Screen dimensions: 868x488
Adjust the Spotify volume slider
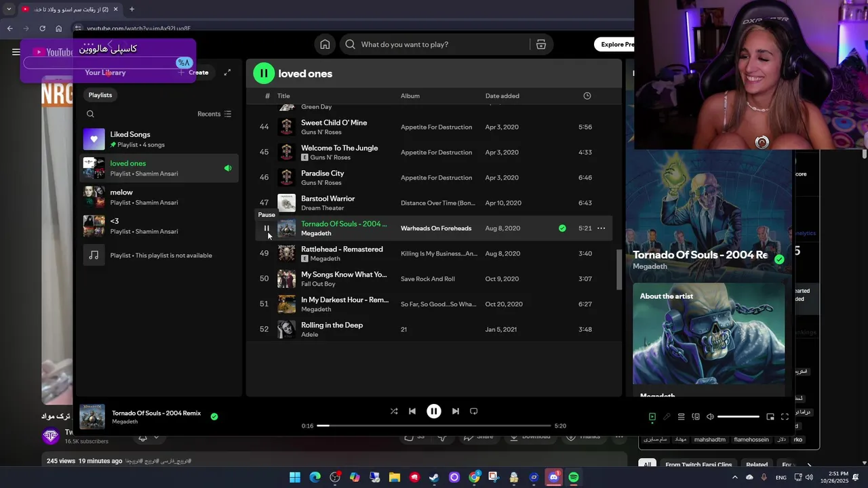(x=738, y=417)
